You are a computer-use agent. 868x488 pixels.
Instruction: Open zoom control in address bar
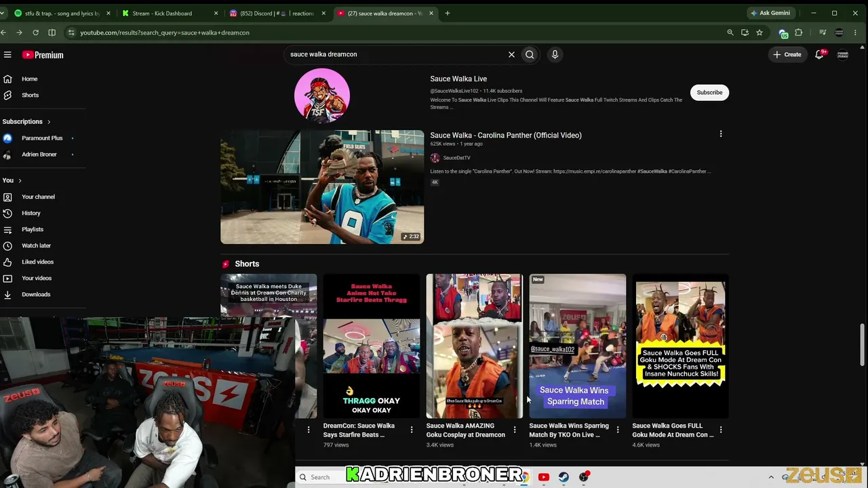[730, 33]
